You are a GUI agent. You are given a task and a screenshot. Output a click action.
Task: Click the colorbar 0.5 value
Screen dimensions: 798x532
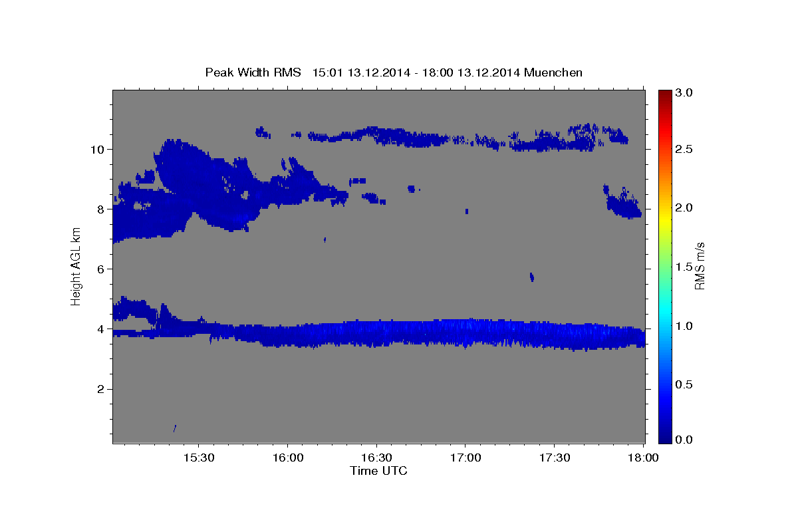coord(685,384)
